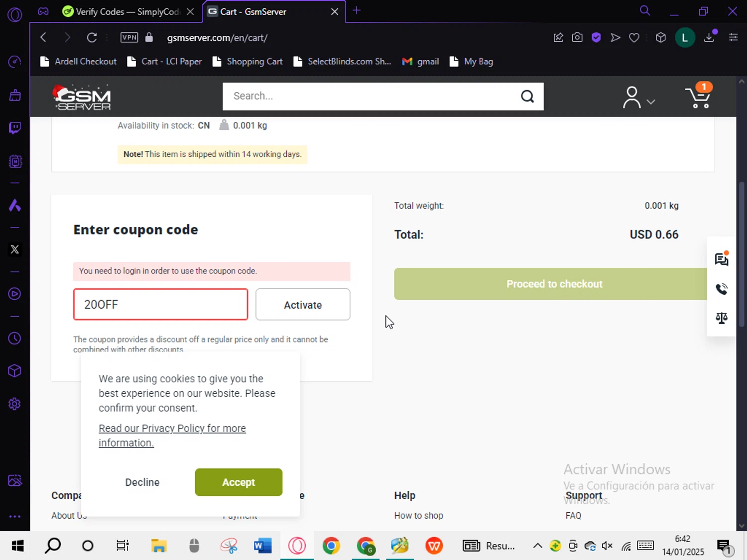Open a new tab with plus
This screenshot has height=560, width=747.
click(357, 10)
